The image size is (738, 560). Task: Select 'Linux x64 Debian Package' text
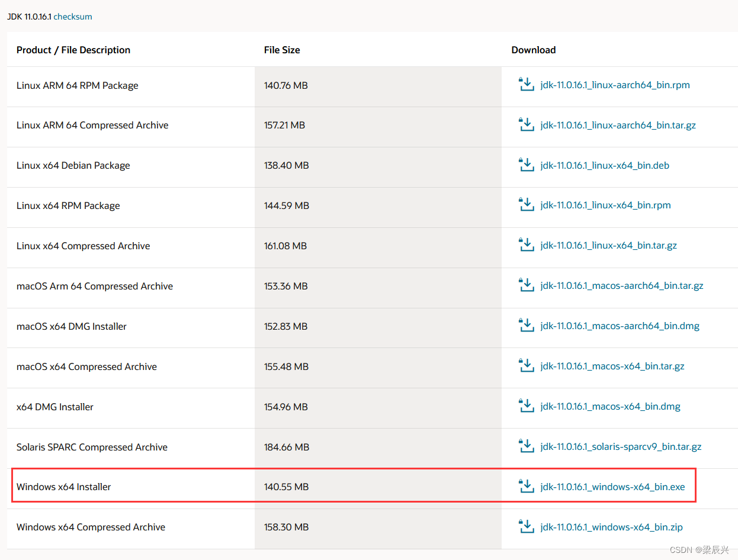coord(73,165)
